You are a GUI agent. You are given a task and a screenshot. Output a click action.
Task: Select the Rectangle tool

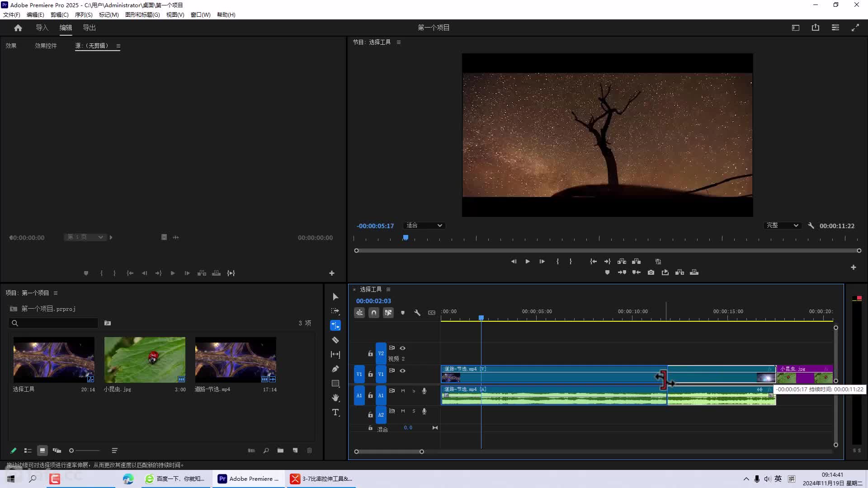coord(335,384)
